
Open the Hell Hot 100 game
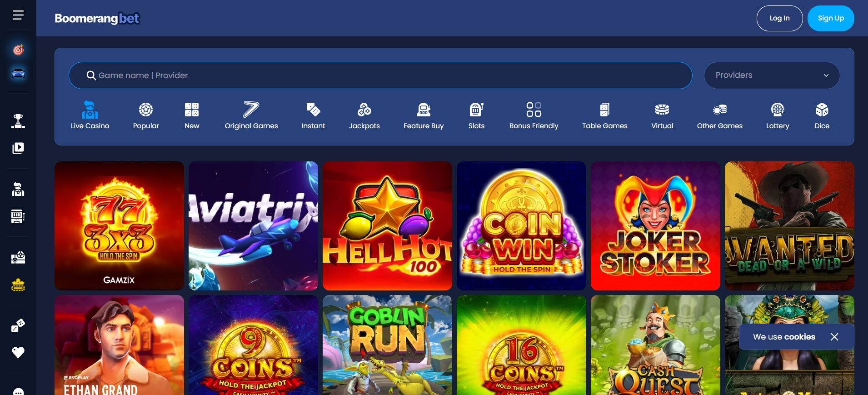[x=387, y=226]
